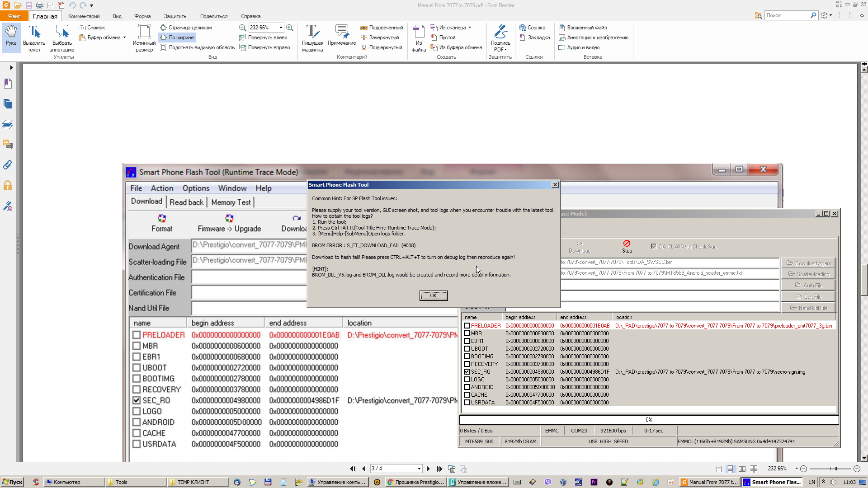
Task: Adjust the zoom slider in status bar
Action: [x=836, y=469]
